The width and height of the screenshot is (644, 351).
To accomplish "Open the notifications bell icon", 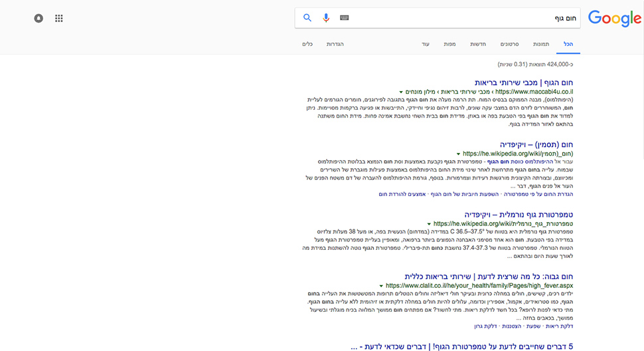I will coord(39,19).
